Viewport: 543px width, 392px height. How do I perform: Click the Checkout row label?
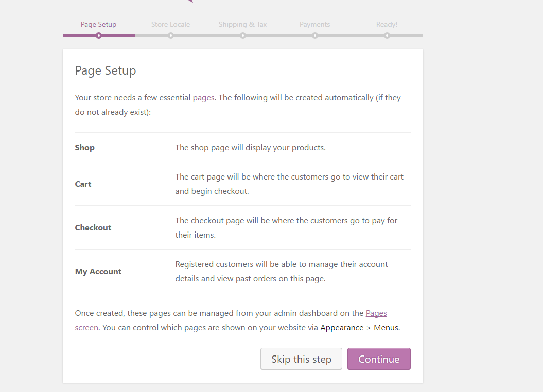93,228
